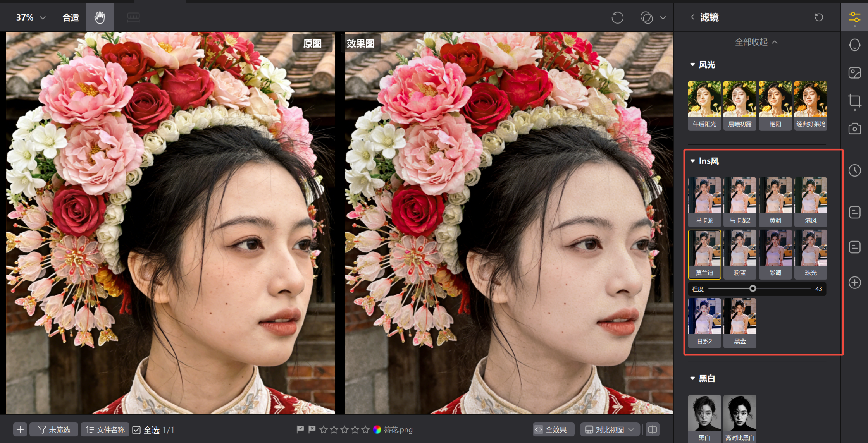Viewport: 868px width, 443px height.
Task: Collapse the Ins风 filter group
Action: click(x=692, y=161)
